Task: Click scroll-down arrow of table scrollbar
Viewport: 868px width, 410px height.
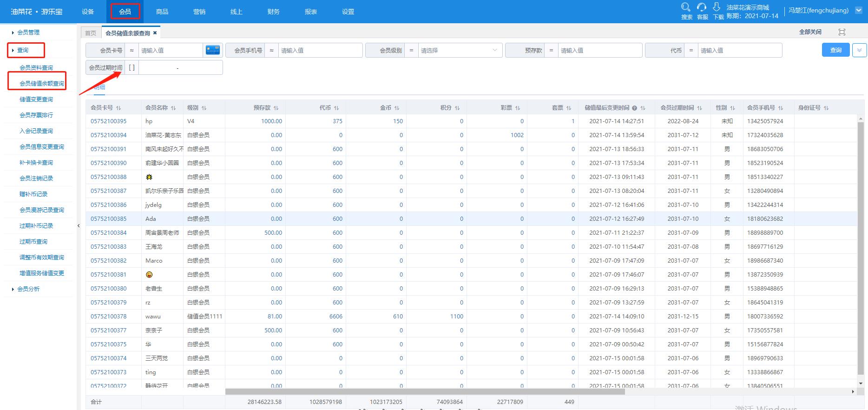Action: 861,384
